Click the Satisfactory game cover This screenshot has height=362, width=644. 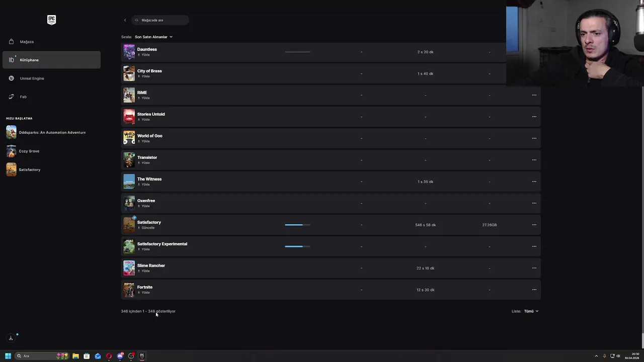pos(129,225)
